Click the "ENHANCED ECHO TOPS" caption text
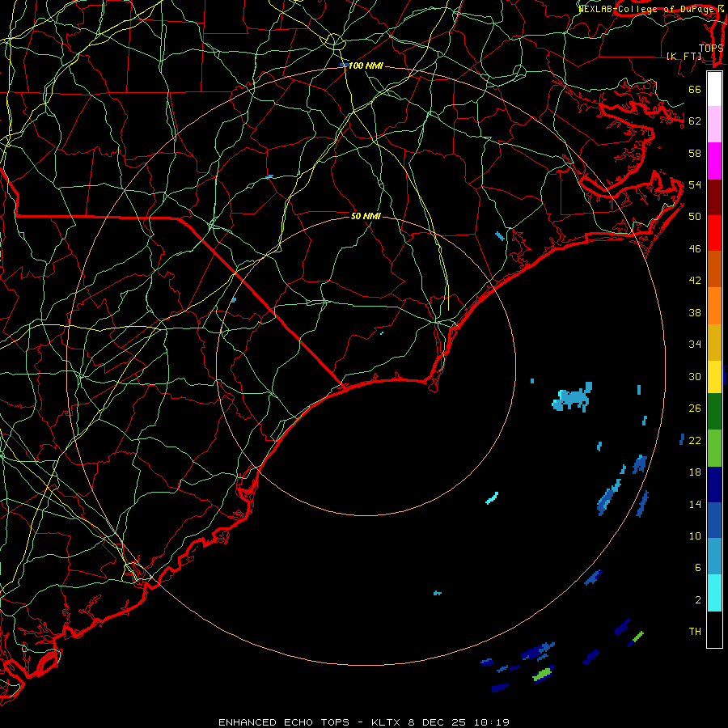 point(284,722)
